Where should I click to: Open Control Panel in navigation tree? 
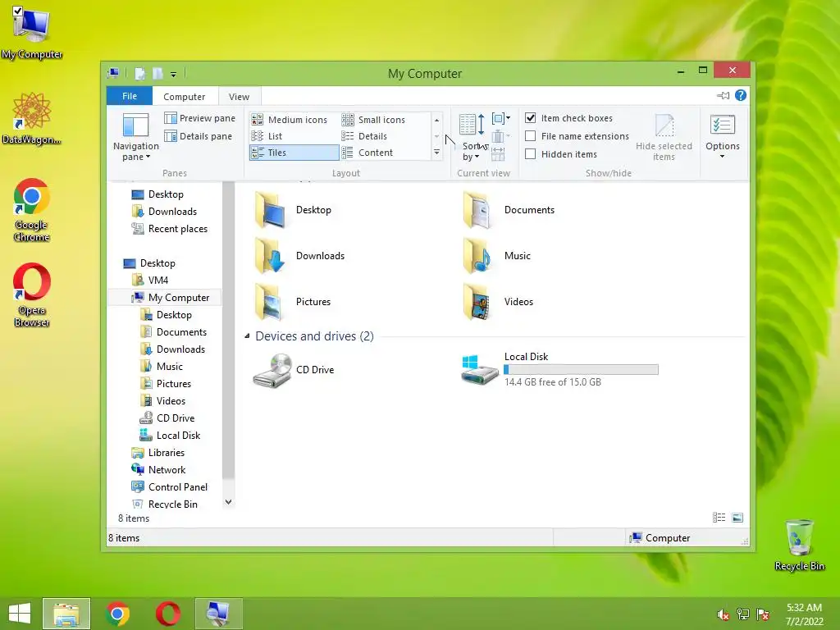tap(169, 487)
